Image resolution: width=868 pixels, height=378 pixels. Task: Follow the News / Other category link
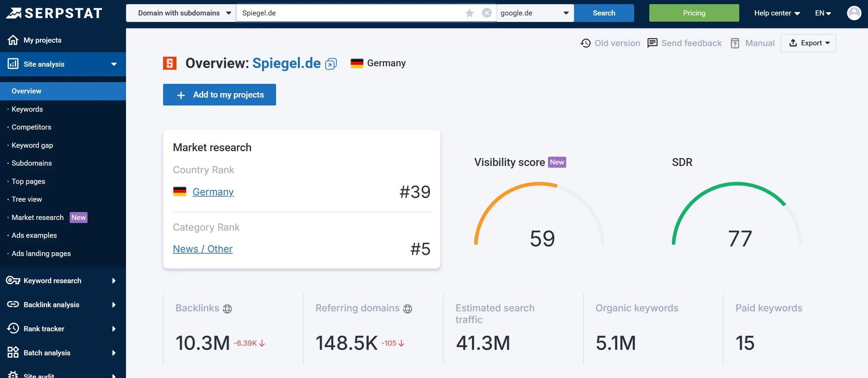[x=203, y=249]
